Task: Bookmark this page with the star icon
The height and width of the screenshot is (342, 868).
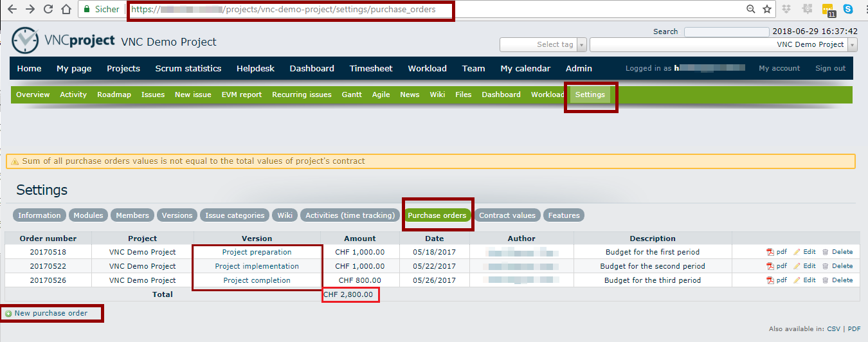Action: coord(767,9)
